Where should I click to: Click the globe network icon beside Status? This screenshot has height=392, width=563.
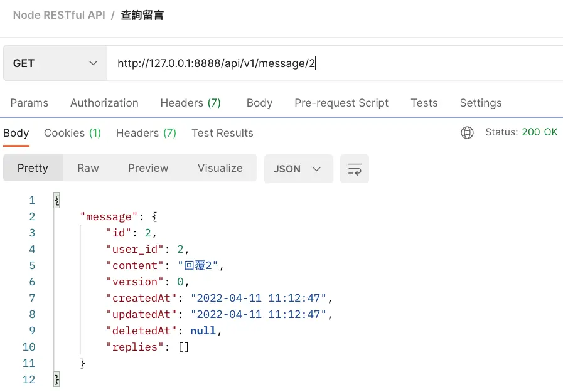tap(467, 132)
